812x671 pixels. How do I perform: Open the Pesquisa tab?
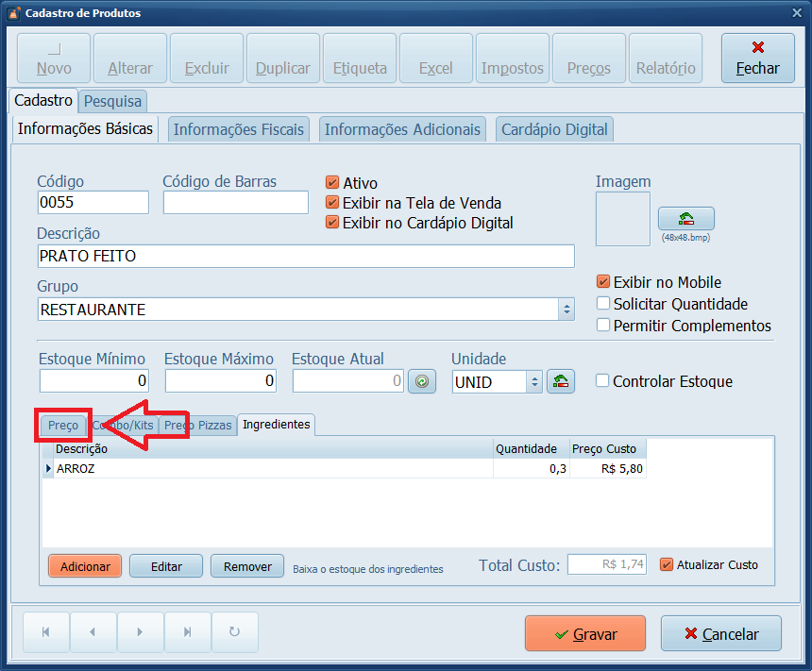coord(112,100)
